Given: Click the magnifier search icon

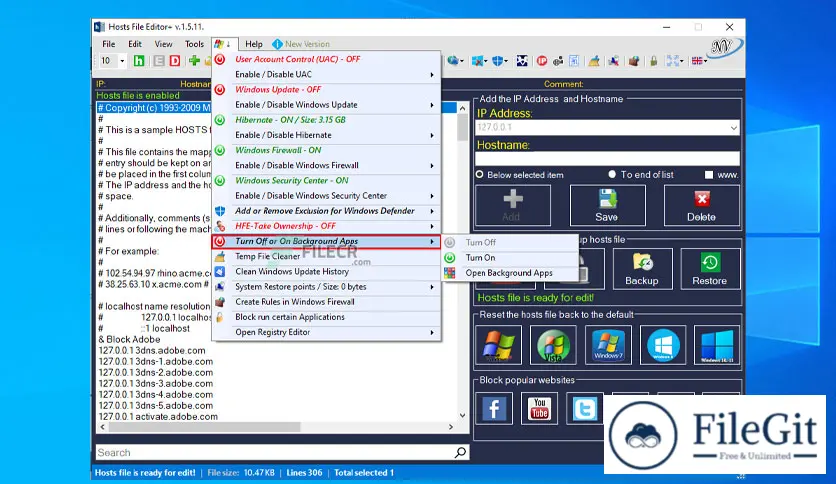Looking at the screenshot, I should (460, 453).
